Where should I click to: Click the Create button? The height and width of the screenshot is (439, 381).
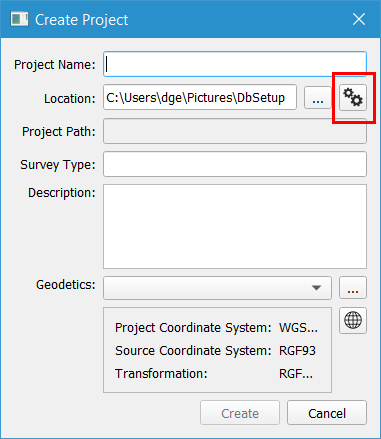tap(240, 413)
